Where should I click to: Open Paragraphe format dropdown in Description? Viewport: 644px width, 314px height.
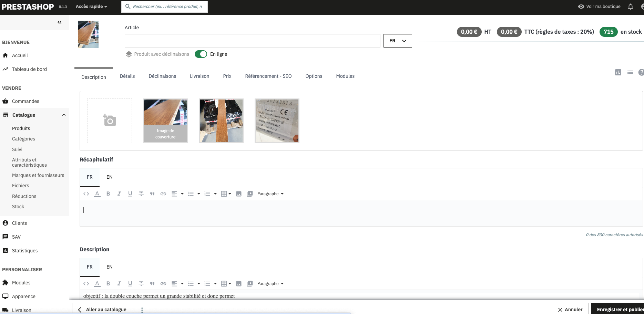pos(270,284)
